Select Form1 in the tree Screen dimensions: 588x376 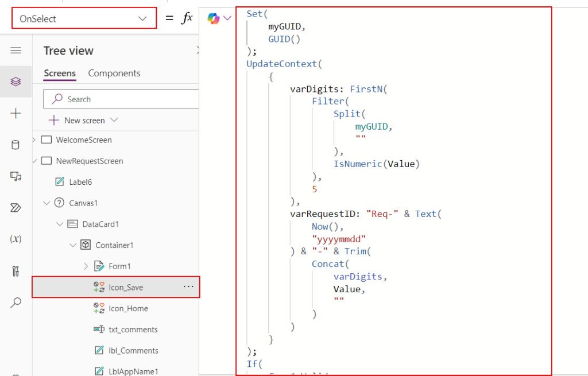pos(119,266)
